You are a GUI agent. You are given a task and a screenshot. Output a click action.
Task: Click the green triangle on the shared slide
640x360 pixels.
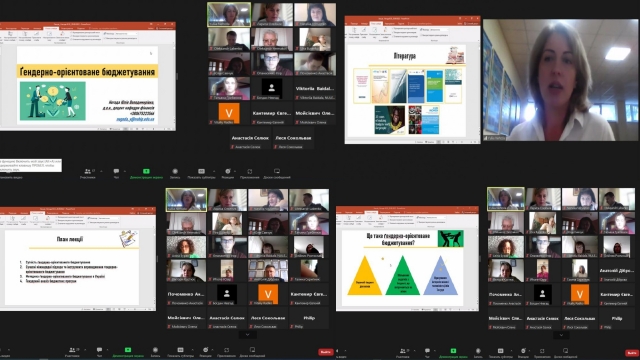tap(402, 276)
